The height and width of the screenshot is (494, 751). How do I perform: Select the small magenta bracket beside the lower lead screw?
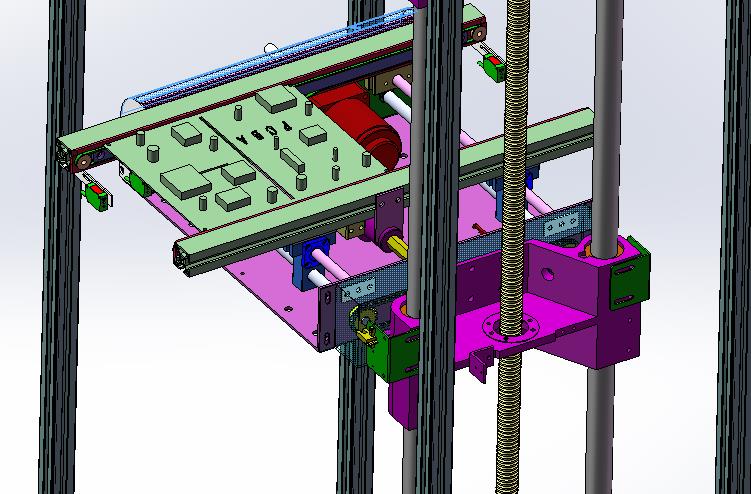pos(480,364)
